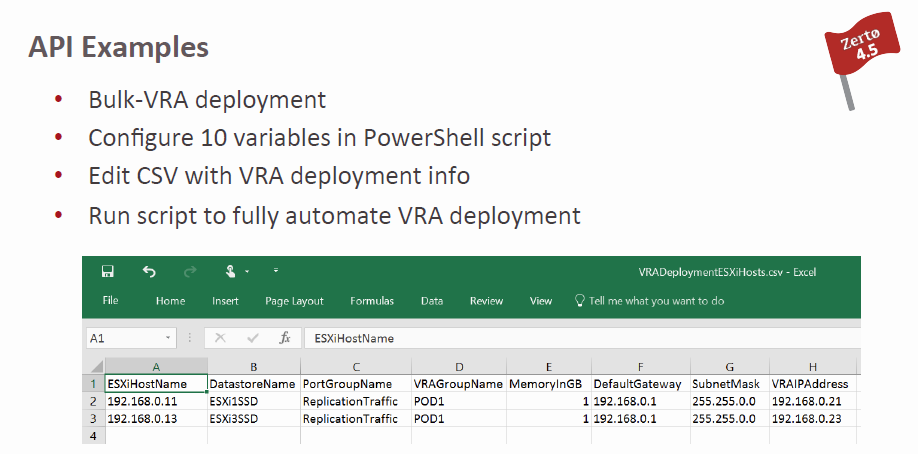Click the VRAGroupName header cell
Viewport: 918px width, 454px height.
[x=459, y=384]
